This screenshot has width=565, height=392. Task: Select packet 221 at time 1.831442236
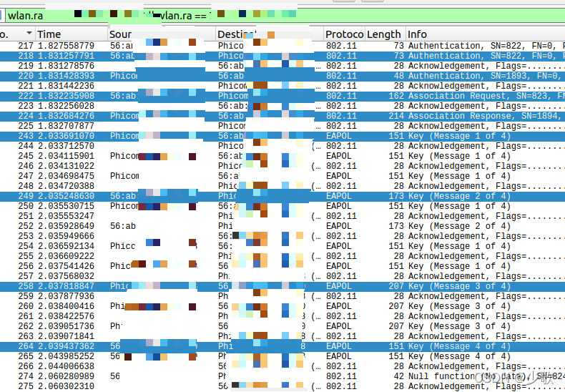tap(282, 86)
